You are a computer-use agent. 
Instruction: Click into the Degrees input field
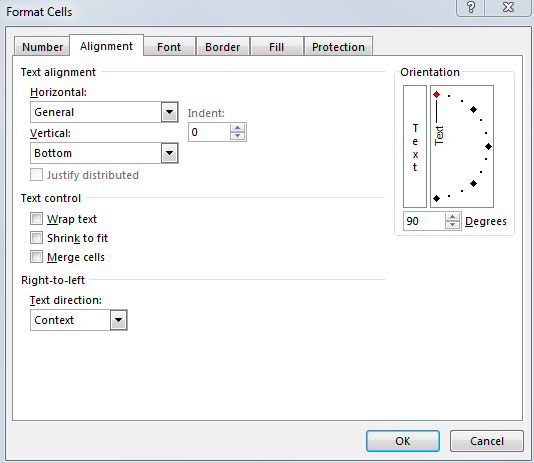click(x=424, y=221)
